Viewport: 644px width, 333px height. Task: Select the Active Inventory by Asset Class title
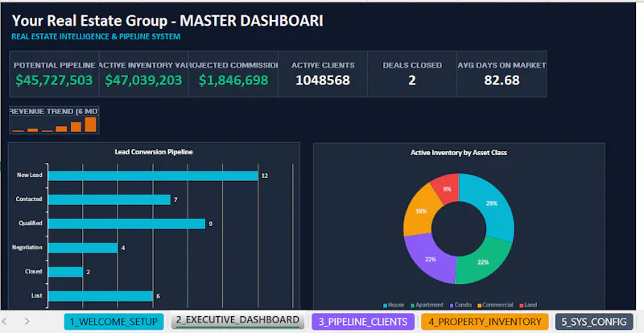click(x=459, y=153)
